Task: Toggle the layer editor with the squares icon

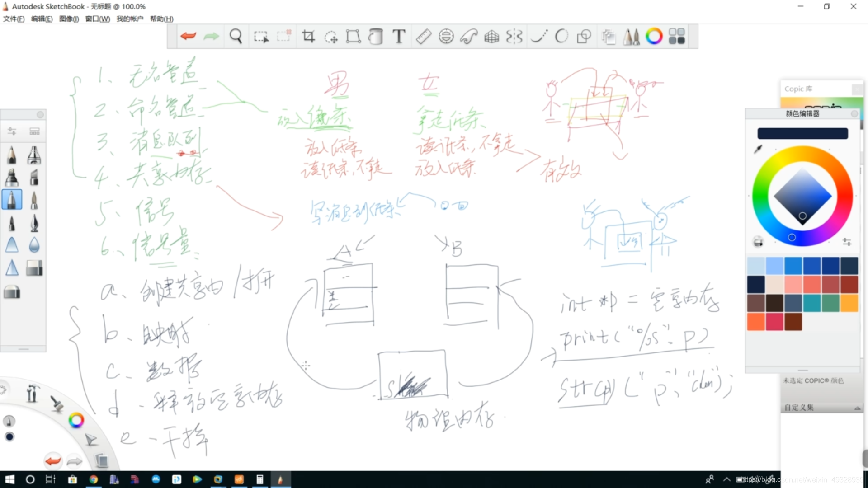Action: click(677, 36)
